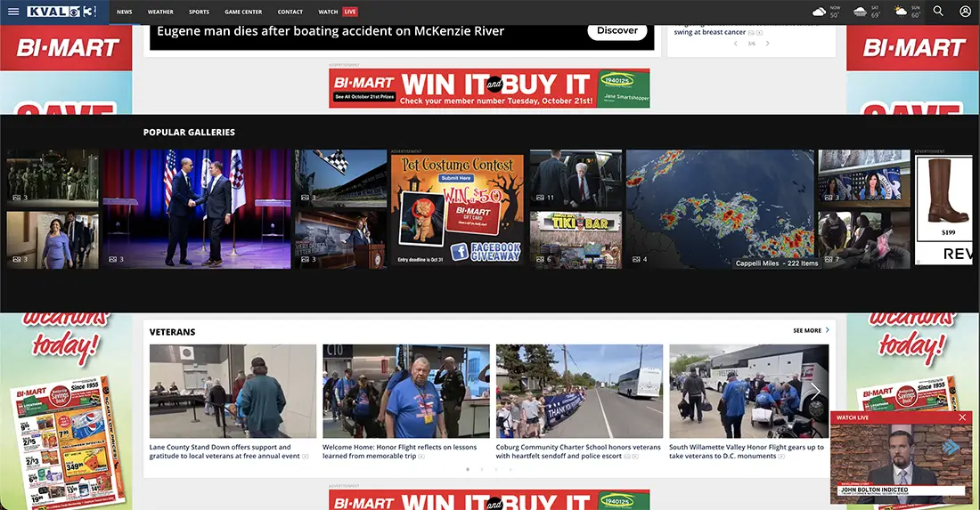Open the Lane County Stand Down article link
This screenshot has height=510, width=980.
pos(225,451)
